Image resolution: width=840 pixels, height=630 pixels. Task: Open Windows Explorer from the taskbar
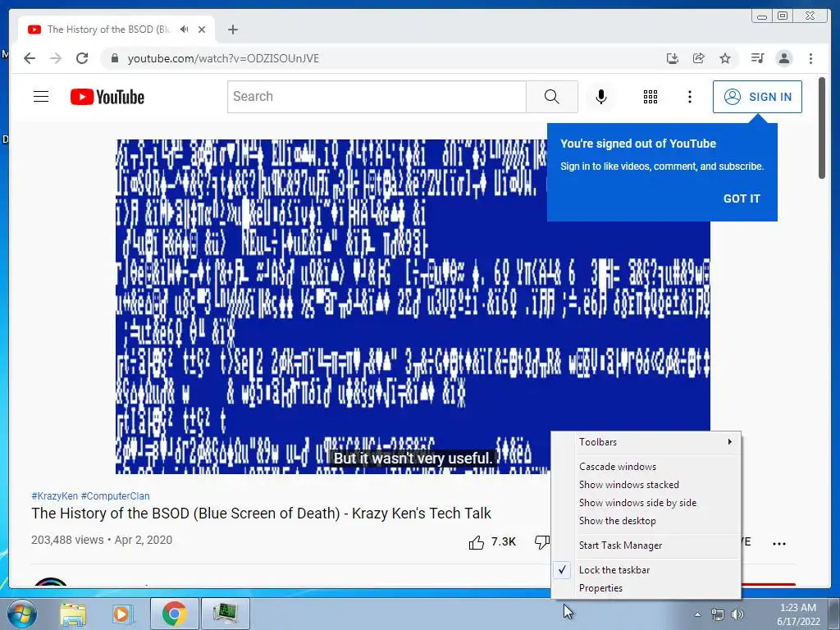(73, 614)
